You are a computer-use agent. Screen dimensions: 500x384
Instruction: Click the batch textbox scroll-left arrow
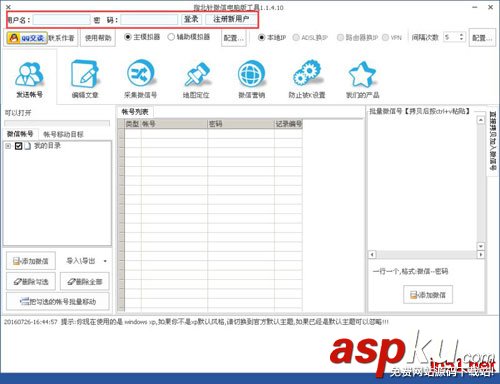point(372,254)
